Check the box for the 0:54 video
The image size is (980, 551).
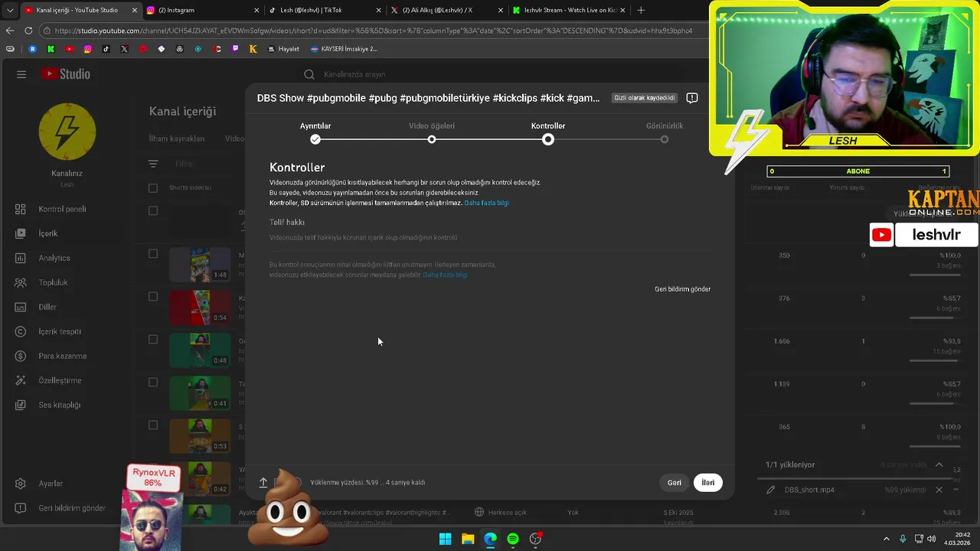153,297
